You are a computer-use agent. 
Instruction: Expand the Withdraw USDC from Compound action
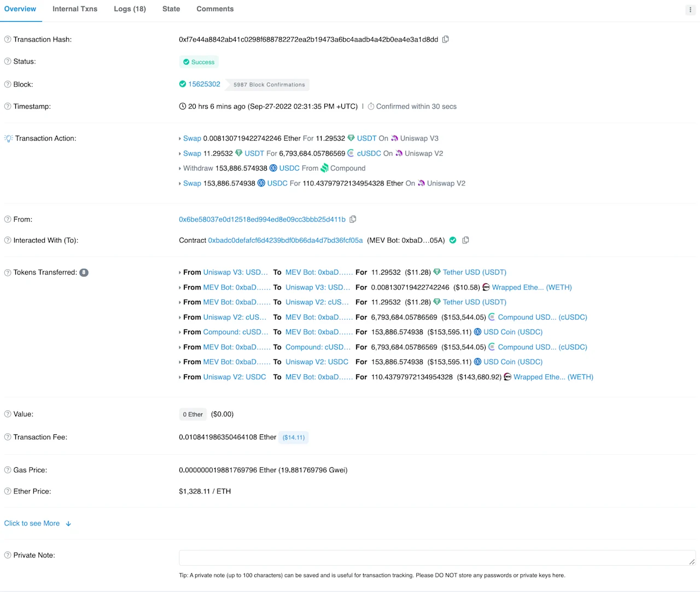pyautogui.click(x=180, y=169)
